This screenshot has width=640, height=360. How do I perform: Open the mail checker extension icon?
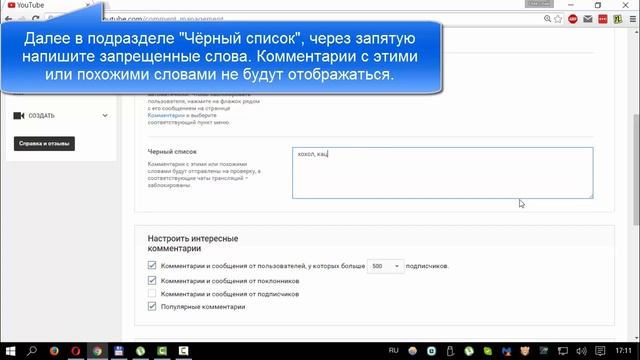[x=588, y=19]
